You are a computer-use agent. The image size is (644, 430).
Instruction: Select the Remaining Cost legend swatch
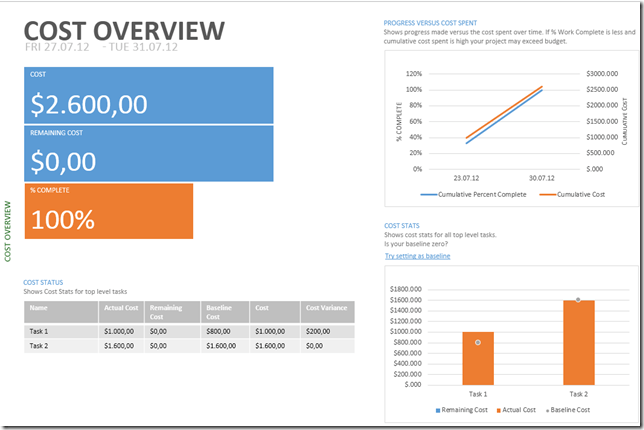pyautogui.click(x=439, y=410)
